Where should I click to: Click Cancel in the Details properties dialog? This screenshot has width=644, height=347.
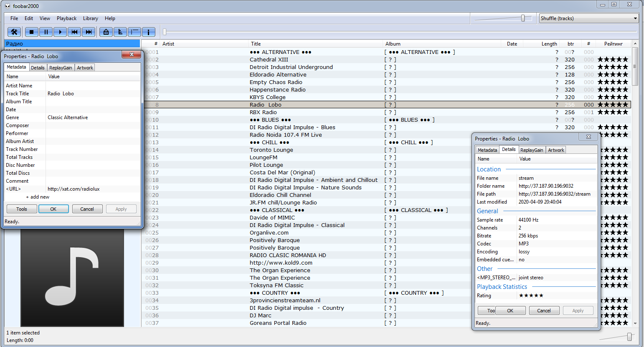pyautogui.click(x=544, y=311)
